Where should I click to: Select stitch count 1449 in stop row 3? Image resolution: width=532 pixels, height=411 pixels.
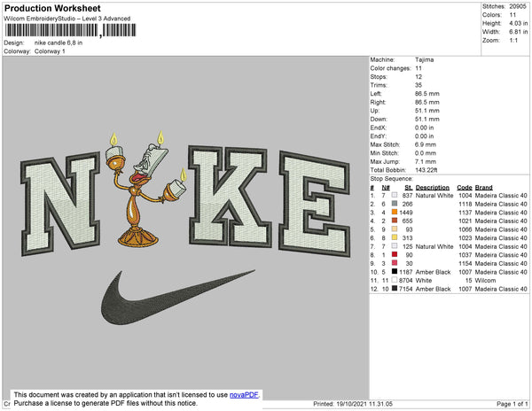[406, 213]
